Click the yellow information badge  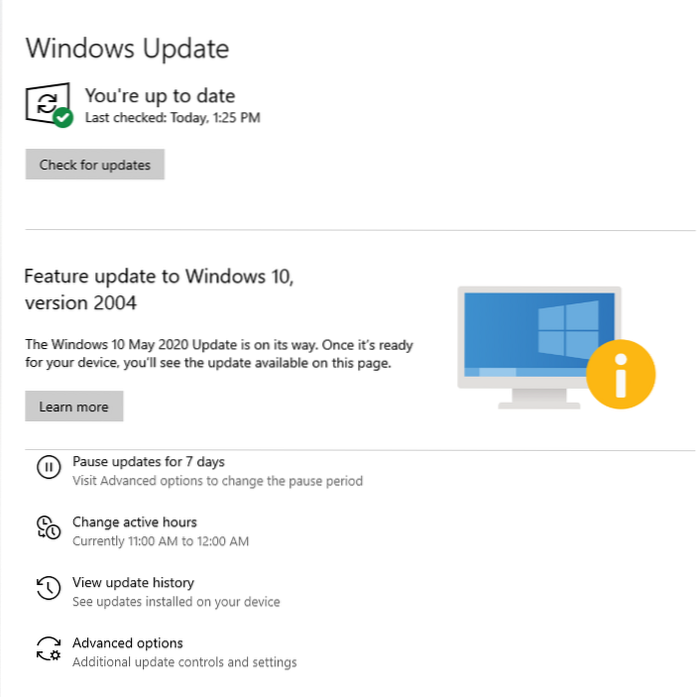coord(621,374)
